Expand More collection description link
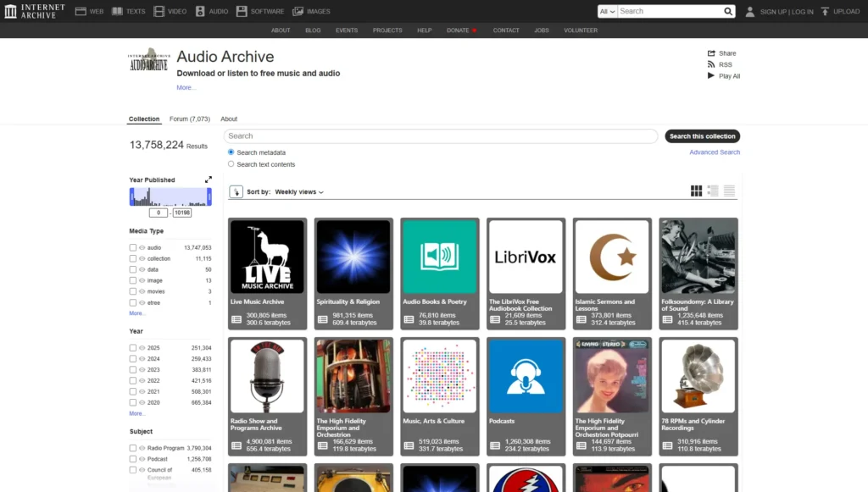Viewport: 868px width, 492px height. (x=186, y=87)
